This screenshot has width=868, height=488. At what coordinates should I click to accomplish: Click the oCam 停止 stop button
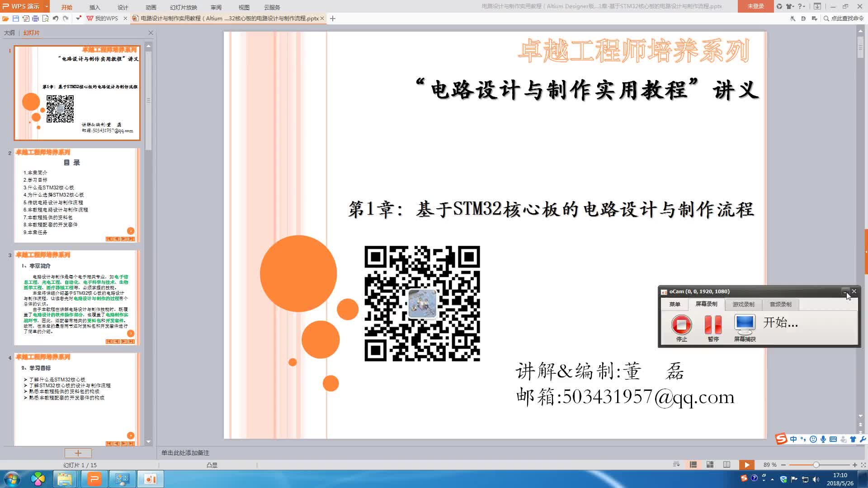point(681,328)
